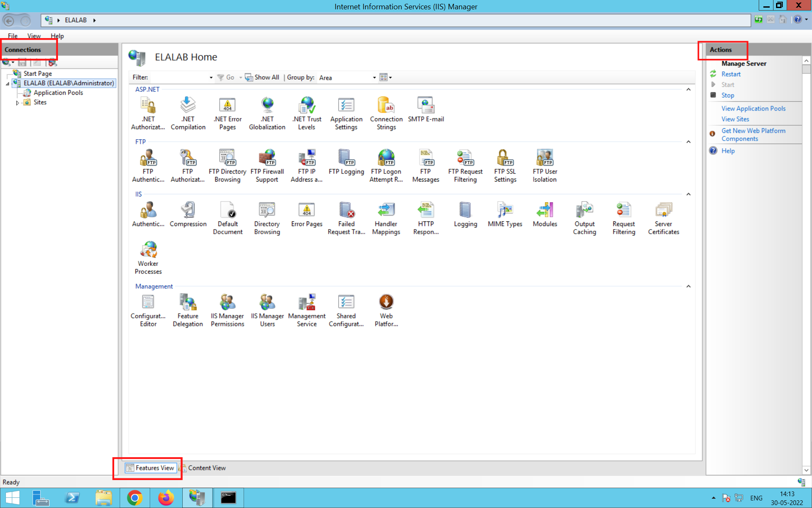Click the Filter input field
The width and height of the screenshot is (812, 508).
pos(179,77)
